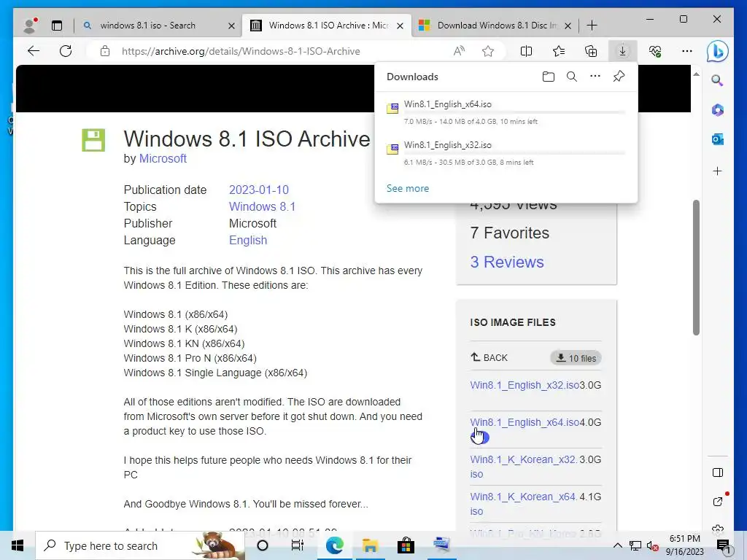Click the page vertical scrollbar thumb
This screenshot has height=560, width=747.
[x=696, y=268]
